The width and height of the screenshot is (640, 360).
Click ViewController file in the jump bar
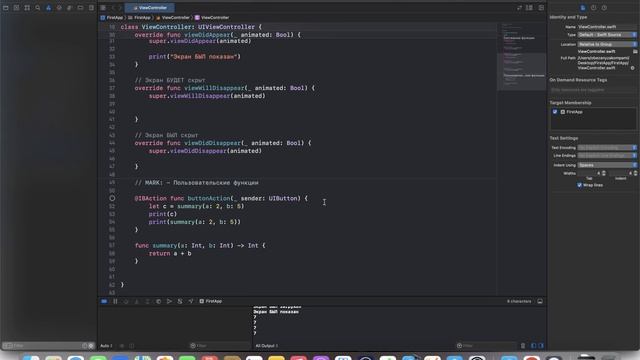click(x=173, y=18)
